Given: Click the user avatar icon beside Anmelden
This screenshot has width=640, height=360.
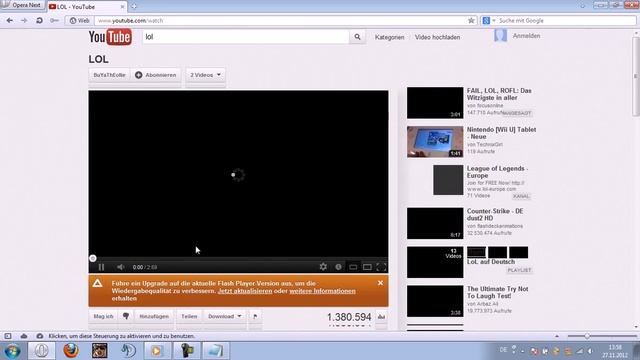Looking at the screenshot, I should [x=500, y=36].
